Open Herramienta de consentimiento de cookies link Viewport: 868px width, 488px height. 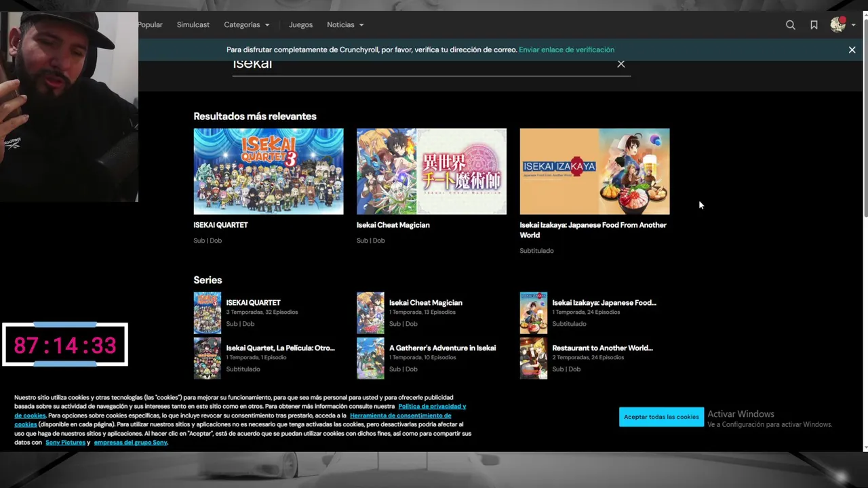(400, 415)
